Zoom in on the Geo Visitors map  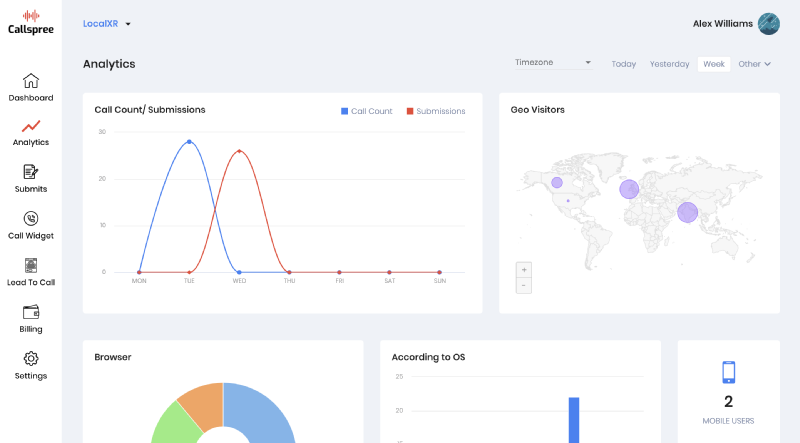pos(523,270)
